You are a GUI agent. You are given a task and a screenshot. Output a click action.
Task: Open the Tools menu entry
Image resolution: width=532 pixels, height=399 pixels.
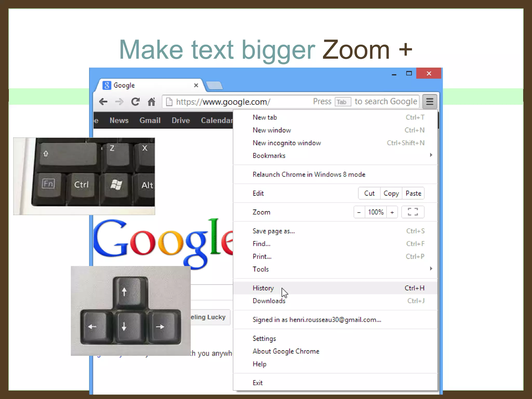[335, 269]
